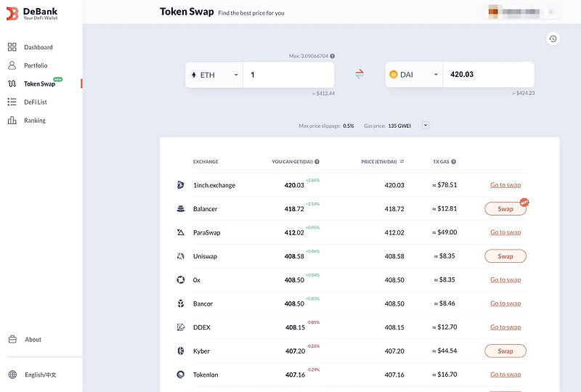The image size is (581, 392).
Task: Click the 1inch.exchange exchange name
Action: point(214,185)
